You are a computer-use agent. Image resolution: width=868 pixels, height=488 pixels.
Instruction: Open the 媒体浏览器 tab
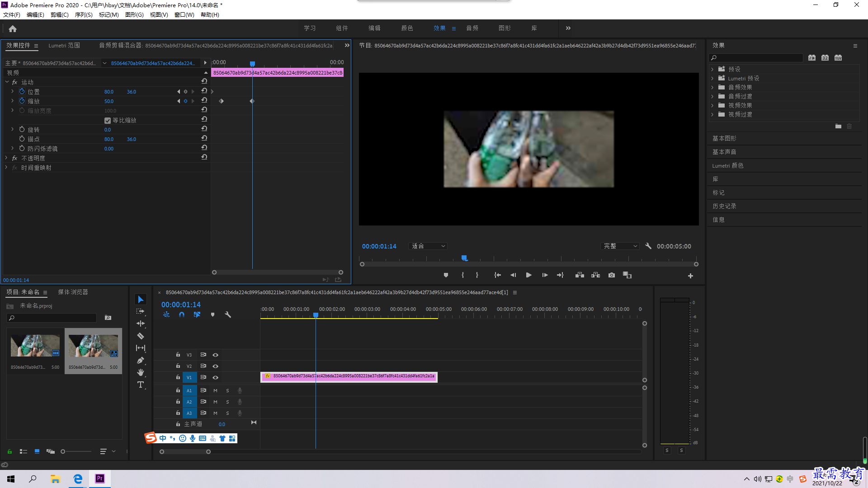point(73,292)
